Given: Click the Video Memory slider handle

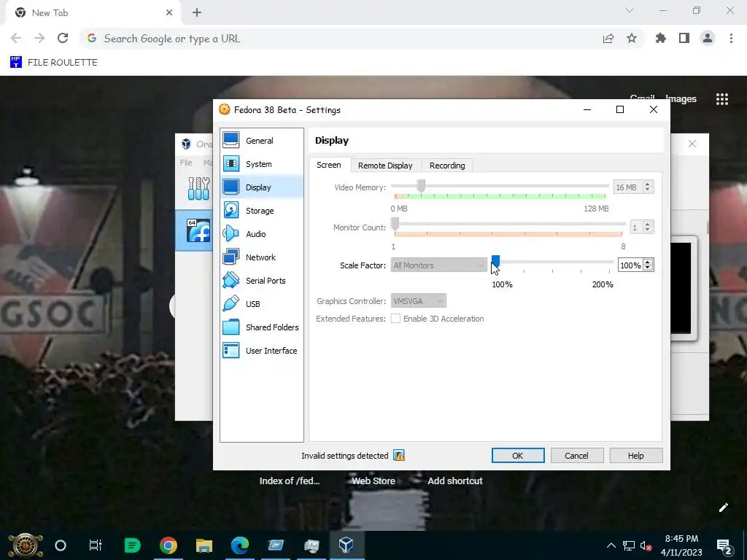Looking at the screenshot, I should 421,186.
